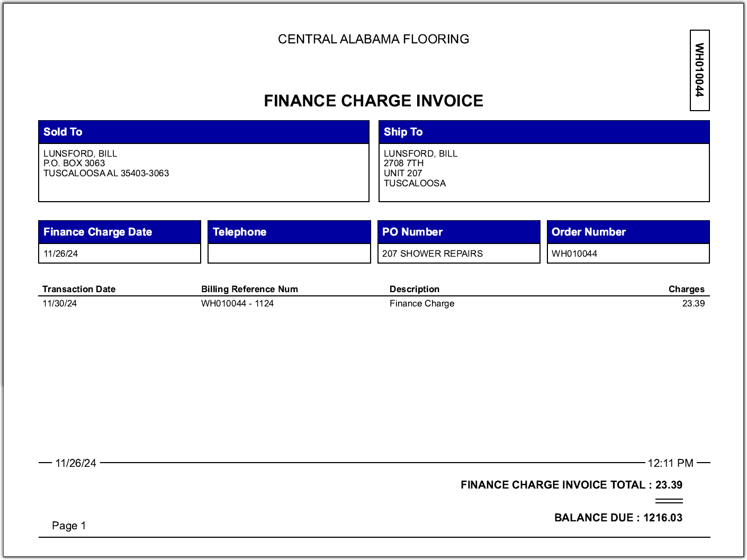747x560 pixels.
Task: Click the Charges column header
Action: coord(686,289)
